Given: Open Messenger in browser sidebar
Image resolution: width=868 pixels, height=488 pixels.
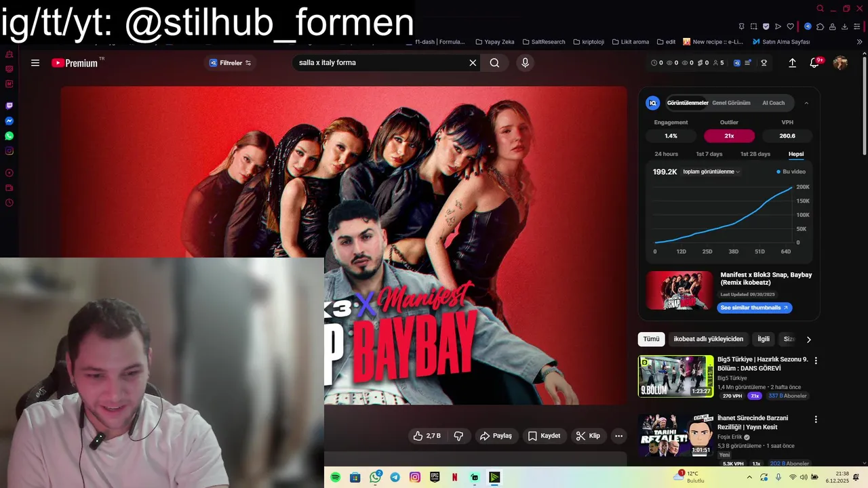Looking at the screenshot, I should [x=9, y=121].
